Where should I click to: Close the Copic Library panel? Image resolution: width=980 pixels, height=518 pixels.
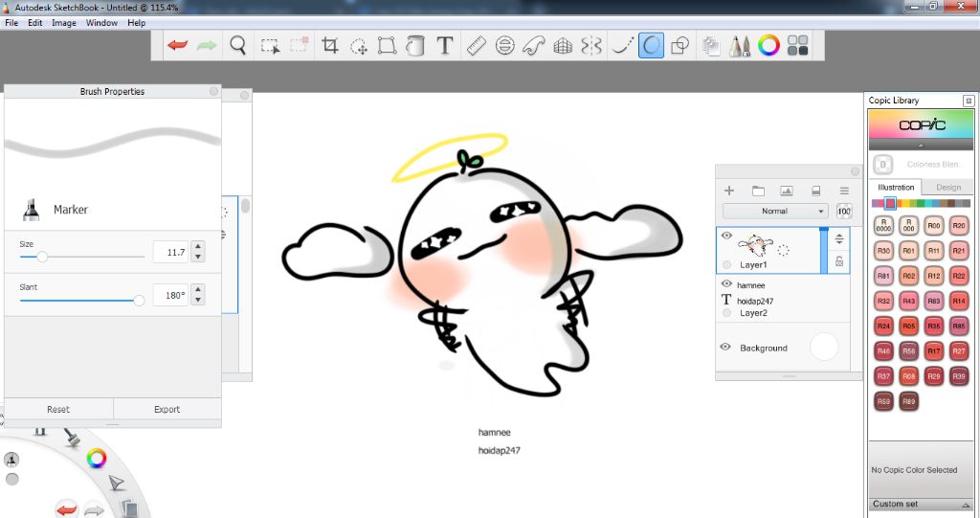click(969, 101)
